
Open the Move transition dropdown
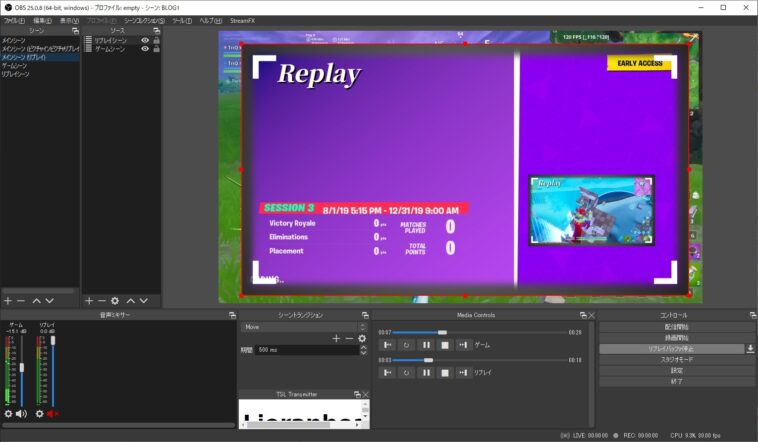coord(304,327)
